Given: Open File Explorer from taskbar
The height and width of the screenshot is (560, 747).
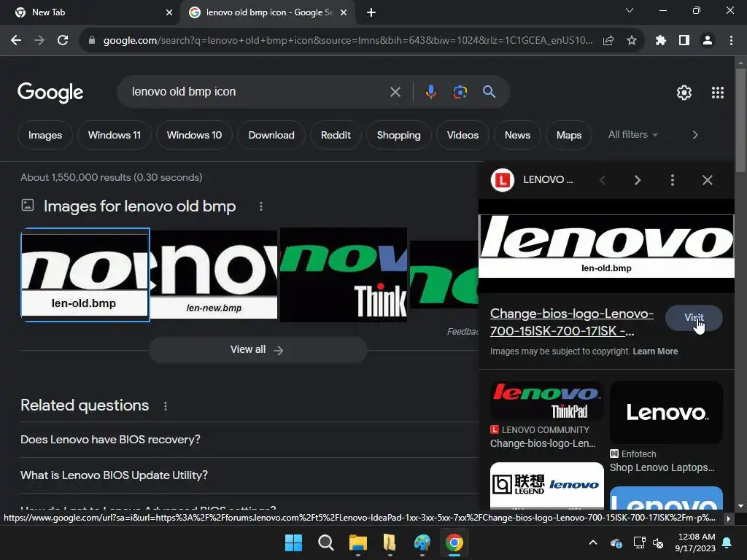Looking at the screenshot, I should pyautogui.click(x=357, y=542).
